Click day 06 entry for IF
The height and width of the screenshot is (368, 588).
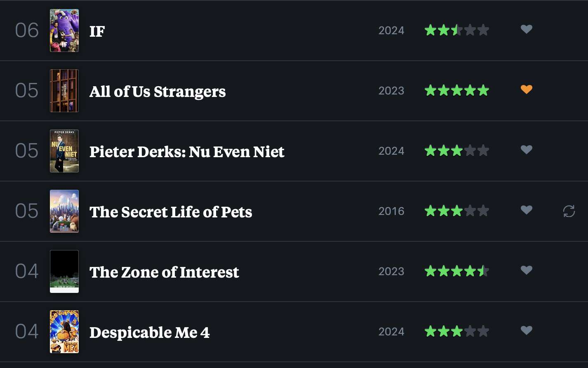[x=27, y=31]
